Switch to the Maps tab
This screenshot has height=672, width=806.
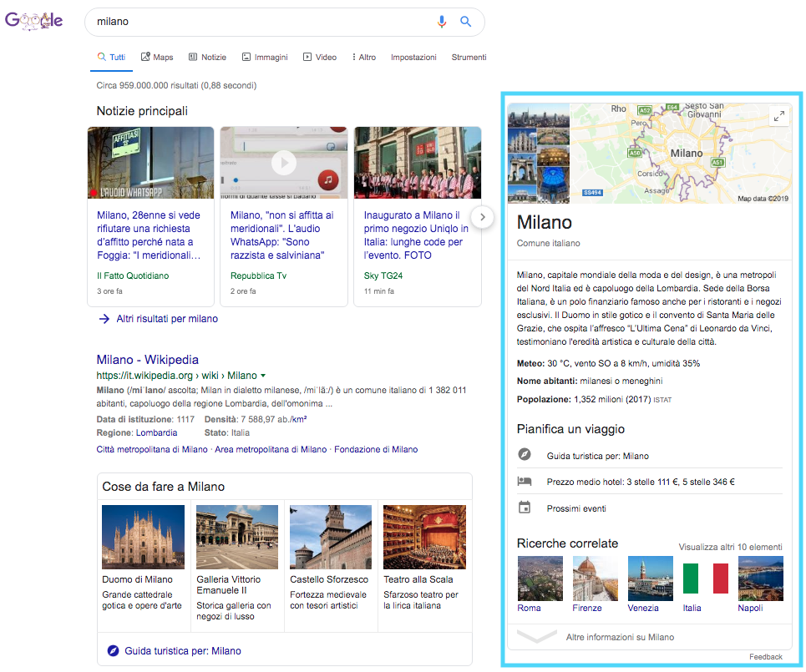pos(157,57)
